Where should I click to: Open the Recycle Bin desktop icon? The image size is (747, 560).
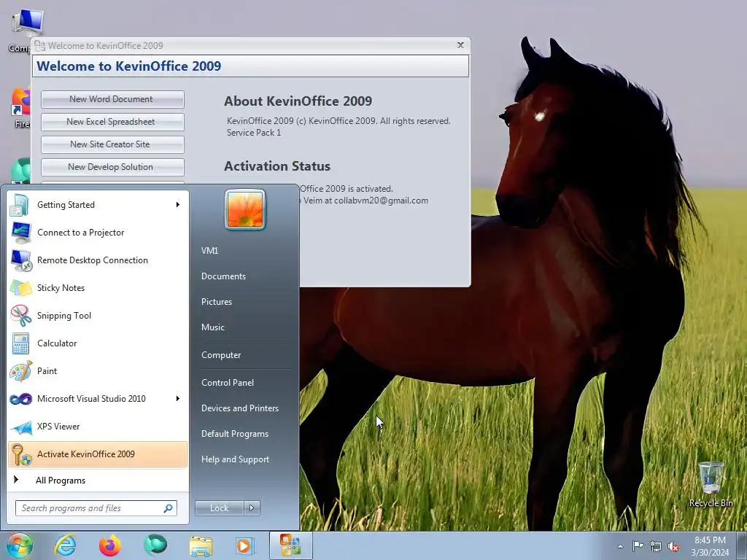pos(711,483)
